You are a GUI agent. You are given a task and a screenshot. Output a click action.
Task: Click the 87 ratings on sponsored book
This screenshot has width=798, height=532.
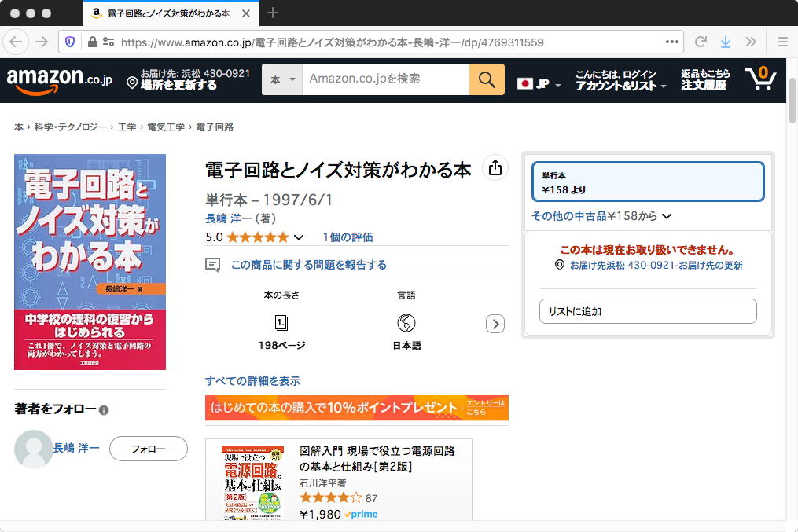tap(371, 498)
